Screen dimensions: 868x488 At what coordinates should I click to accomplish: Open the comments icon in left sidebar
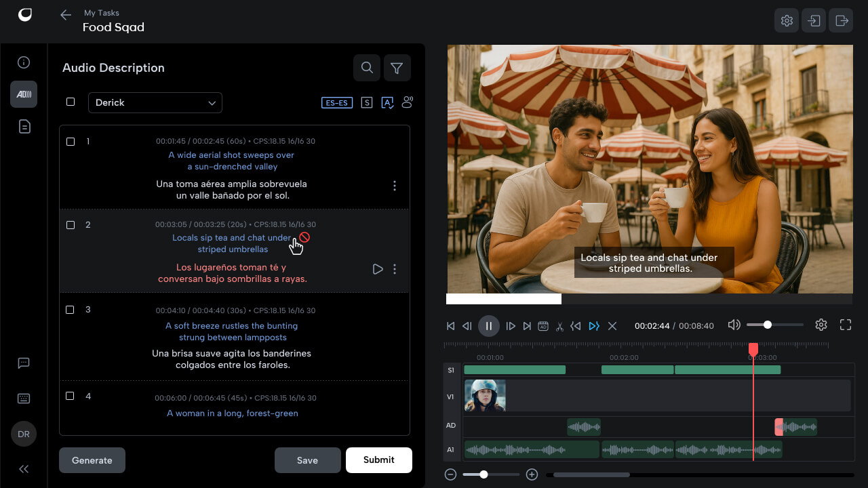tap(24, 363)
